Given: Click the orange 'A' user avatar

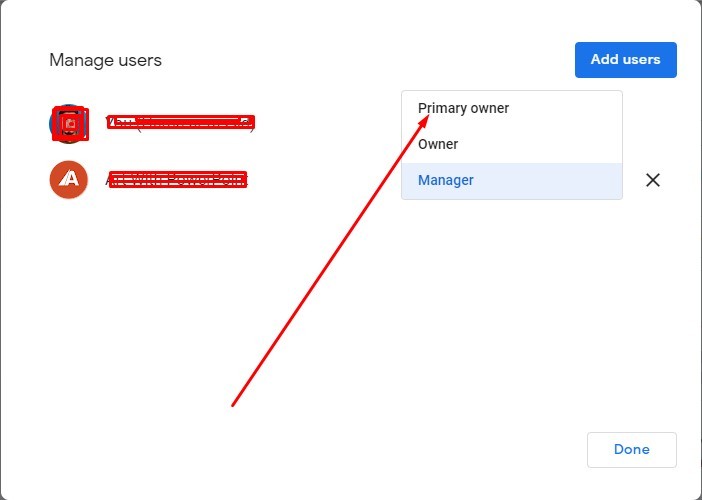Looking at the screenshot, I should (x=69, y=180).
